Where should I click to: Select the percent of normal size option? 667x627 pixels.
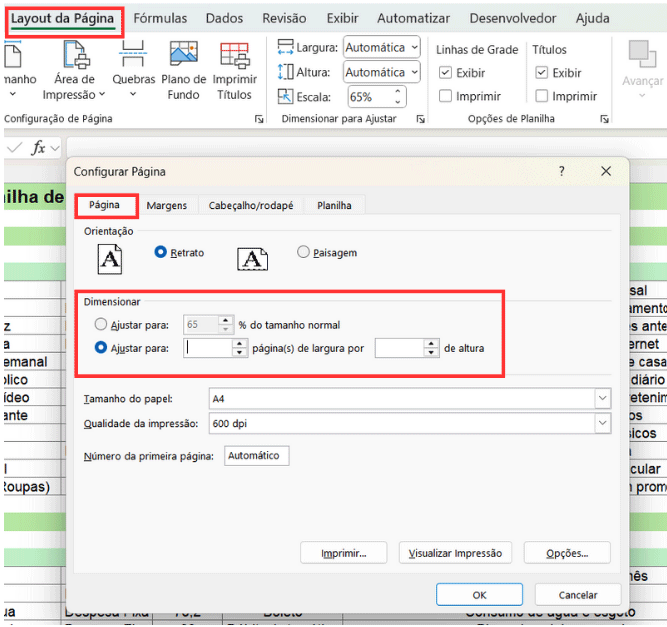click(100, 325)
